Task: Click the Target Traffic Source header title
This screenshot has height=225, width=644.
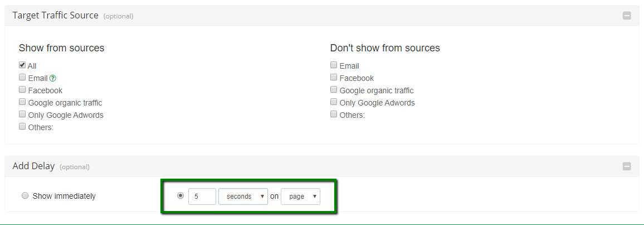Action: pos(55,16)
